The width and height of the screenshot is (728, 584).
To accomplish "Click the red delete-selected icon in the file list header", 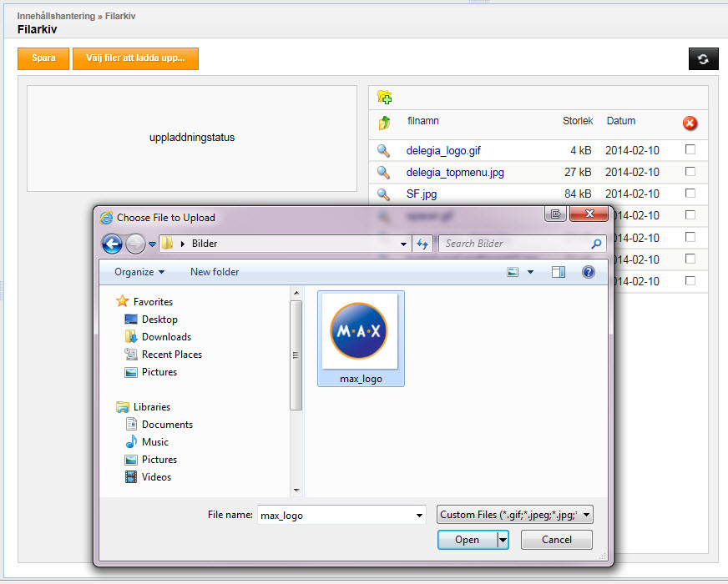I will point(690,123).
